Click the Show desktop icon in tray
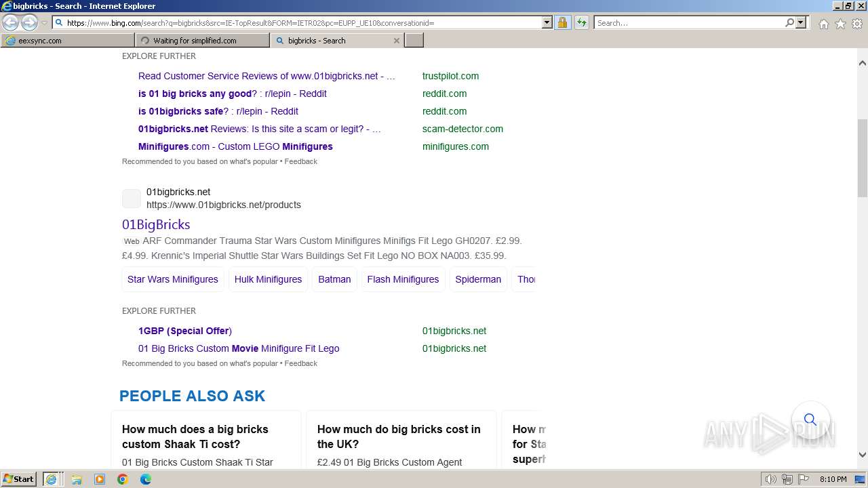 (x=860, y=479)
